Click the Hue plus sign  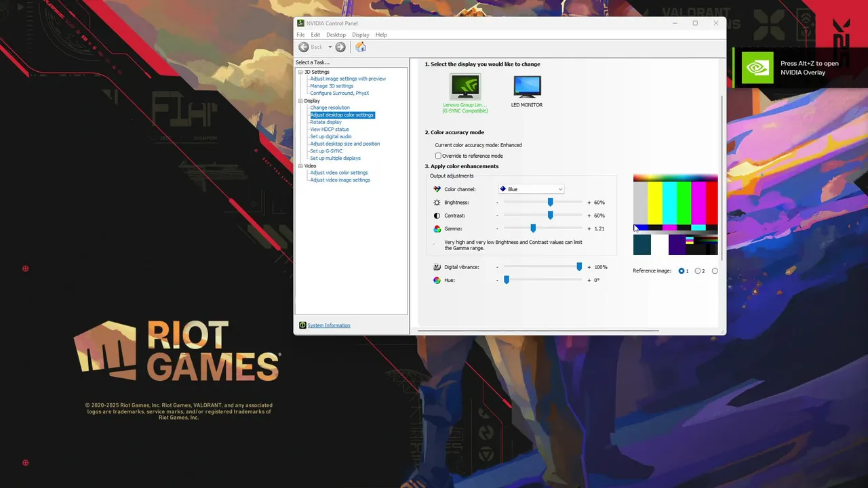point(589,280)
